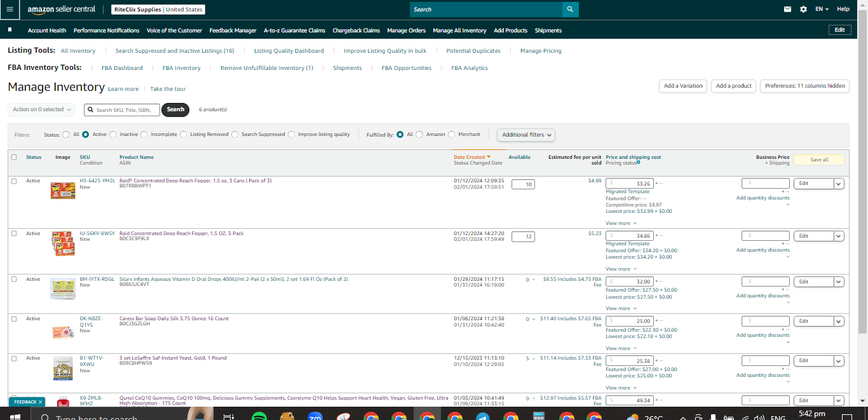
Task: Open FBA Dashboard tool link
Action: (122, 68)
